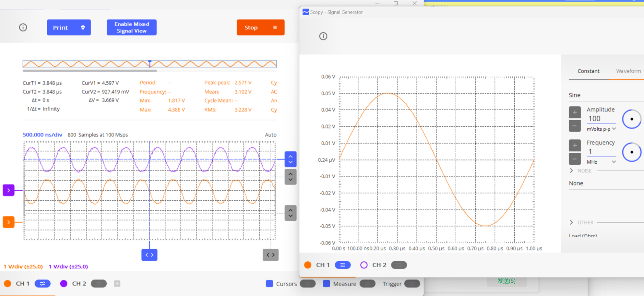Click the gray horizontal cursor handle below plot
This screenshot has width=644, height=296.
pyautogui.click(x=270, y=255)
